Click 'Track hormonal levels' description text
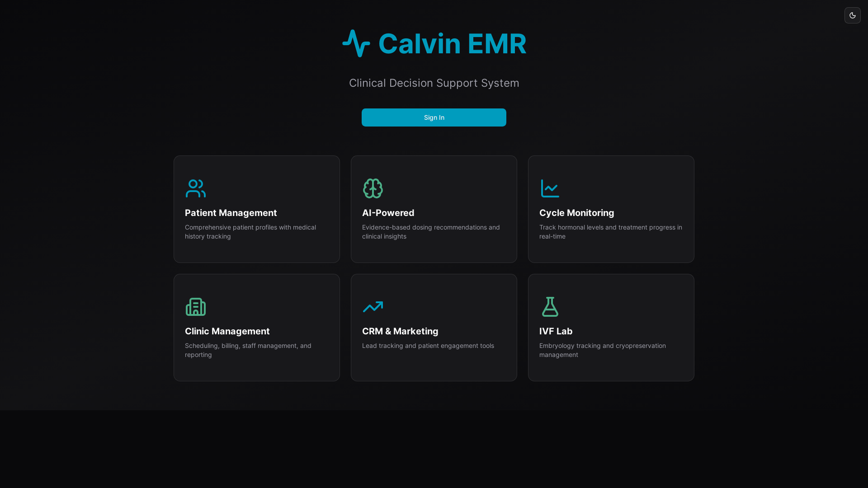 coord(611,232)
